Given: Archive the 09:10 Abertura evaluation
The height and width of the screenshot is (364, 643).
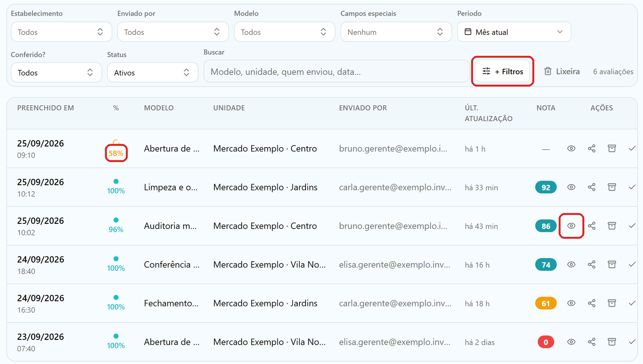Looking at the screenshot, I should (x=612, y=149).
